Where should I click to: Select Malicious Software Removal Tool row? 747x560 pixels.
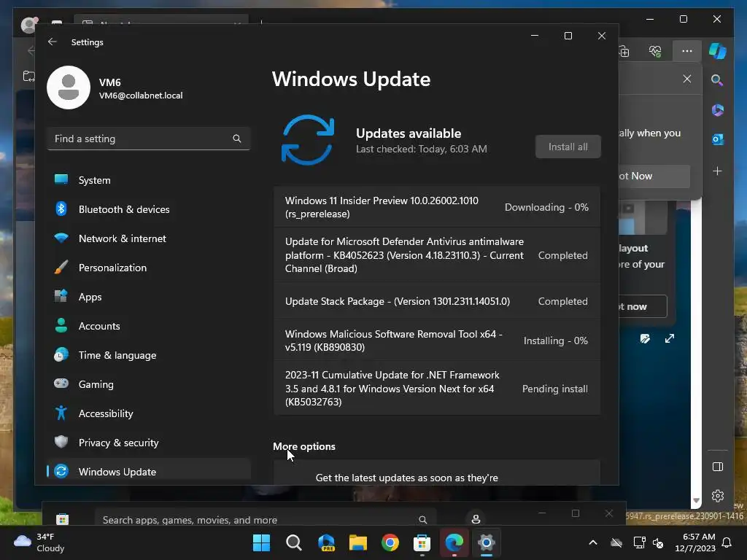tap(437, 341)
